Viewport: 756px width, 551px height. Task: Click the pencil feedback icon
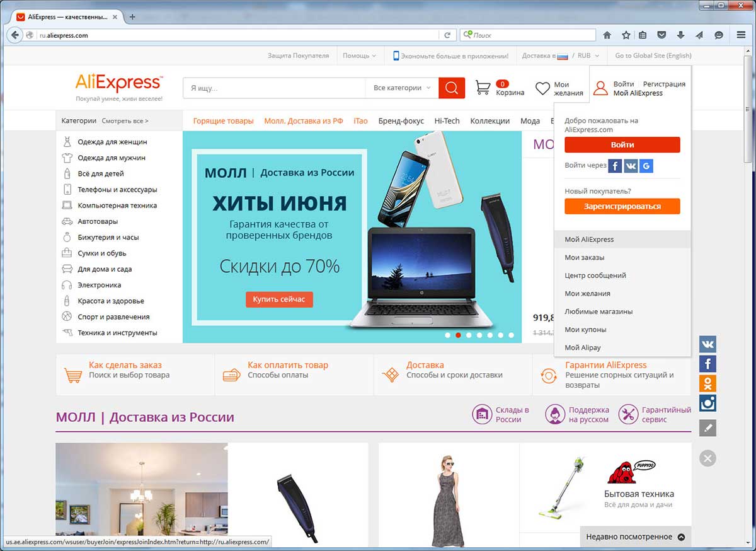tap(707, 428)
